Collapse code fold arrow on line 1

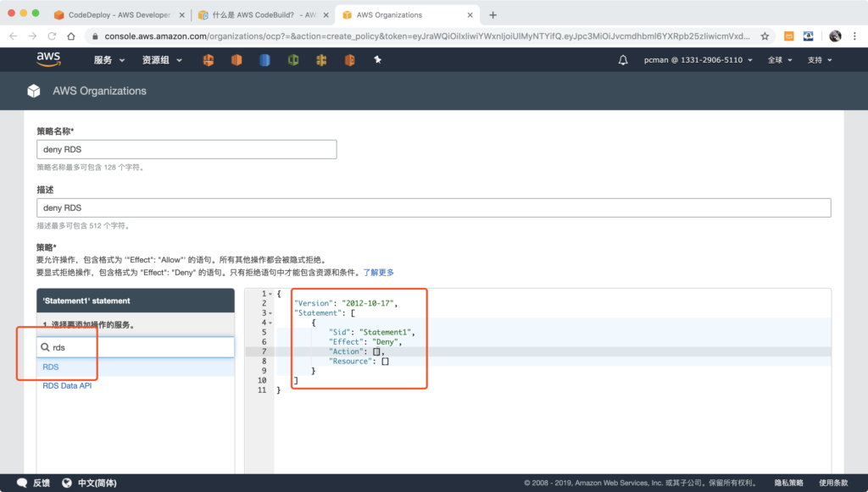tap(270, 294)
